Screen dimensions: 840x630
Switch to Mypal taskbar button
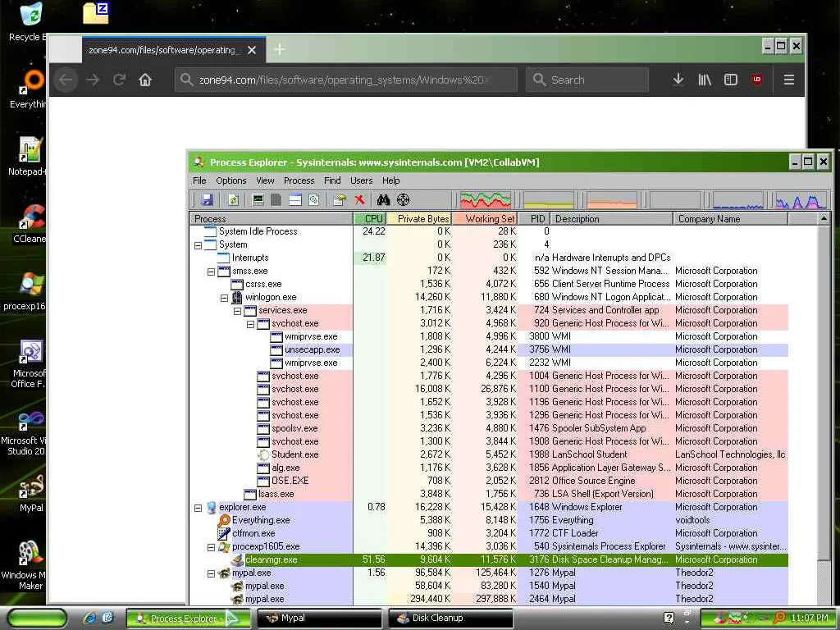[x=320, y=619]
